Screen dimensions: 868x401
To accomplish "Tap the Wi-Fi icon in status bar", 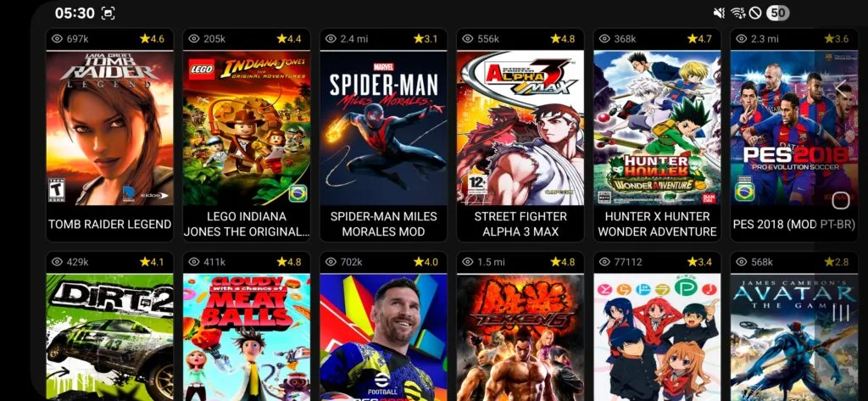I will (x=737, y=14).
